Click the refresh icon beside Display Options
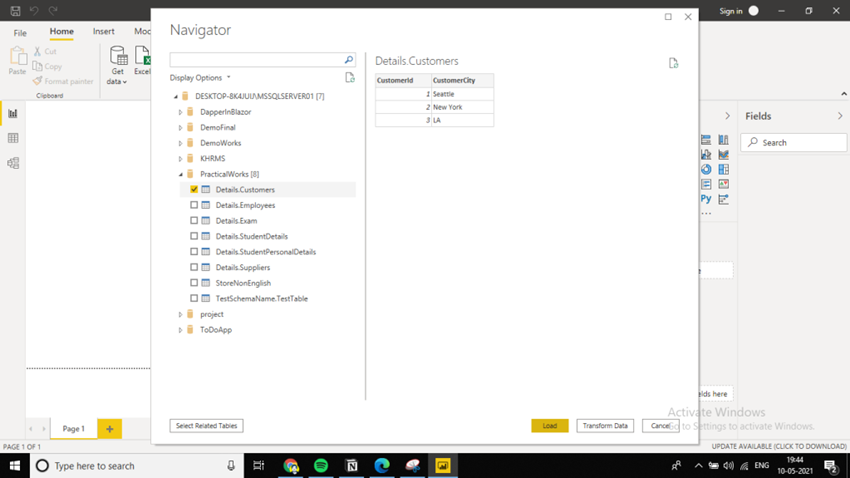The height and width of the screenshot is (478, 850). pos(350,77)
